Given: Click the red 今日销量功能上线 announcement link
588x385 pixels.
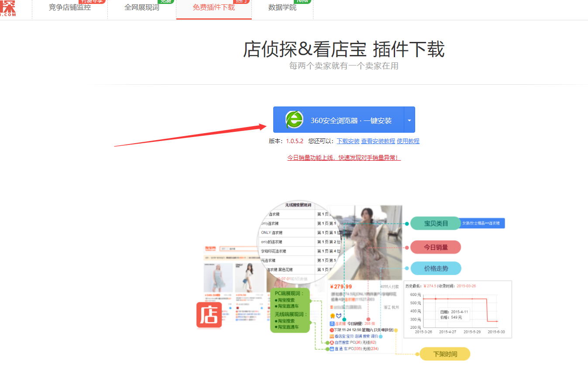Looking at the screenshot, I should [344, 158].
